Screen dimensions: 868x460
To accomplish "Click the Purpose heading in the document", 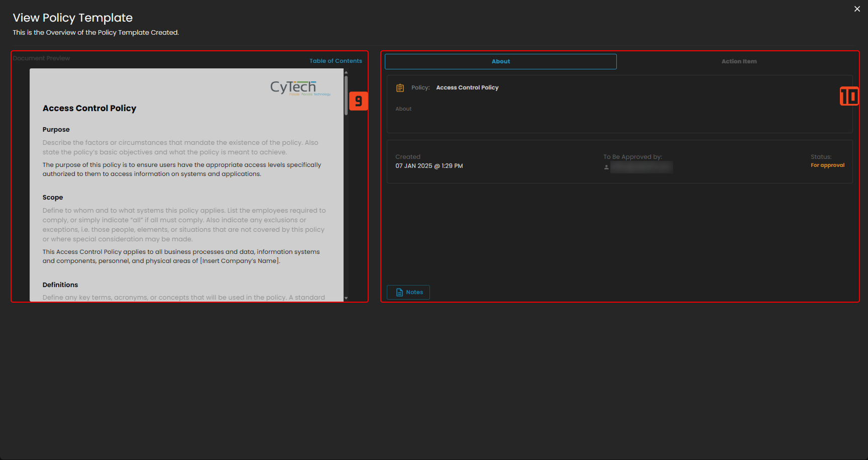I will (x=56, y=130).
